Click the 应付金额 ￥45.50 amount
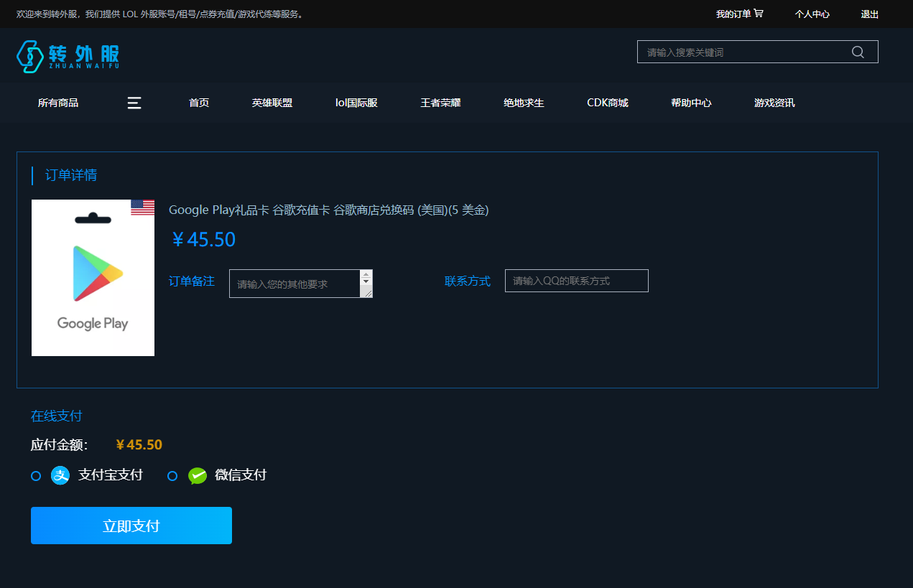Screen dimensions: 913x588 click(x=139, y=444)
